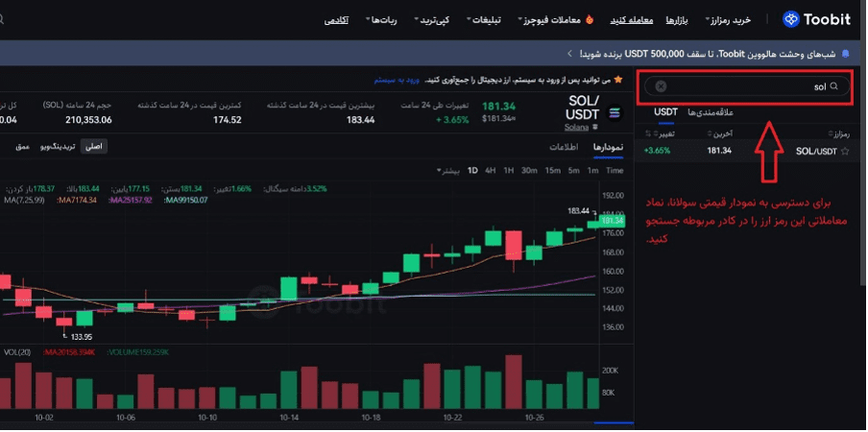The height and width of the screenshot is (432, 868).
Task: Click the announcement bell icon
Action: coord(845,54)
